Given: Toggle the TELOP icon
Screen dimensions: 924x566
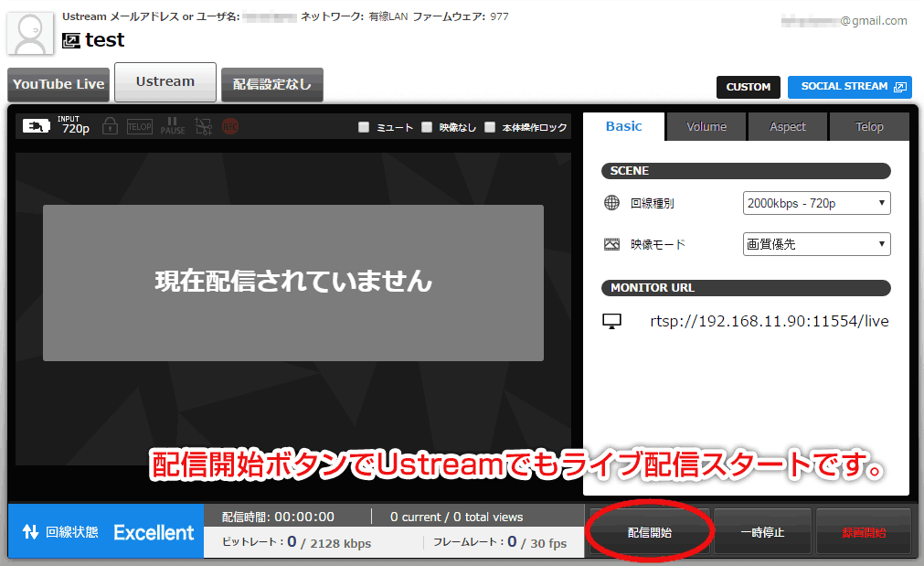Looking at the screenshot, I should point(140,126).
